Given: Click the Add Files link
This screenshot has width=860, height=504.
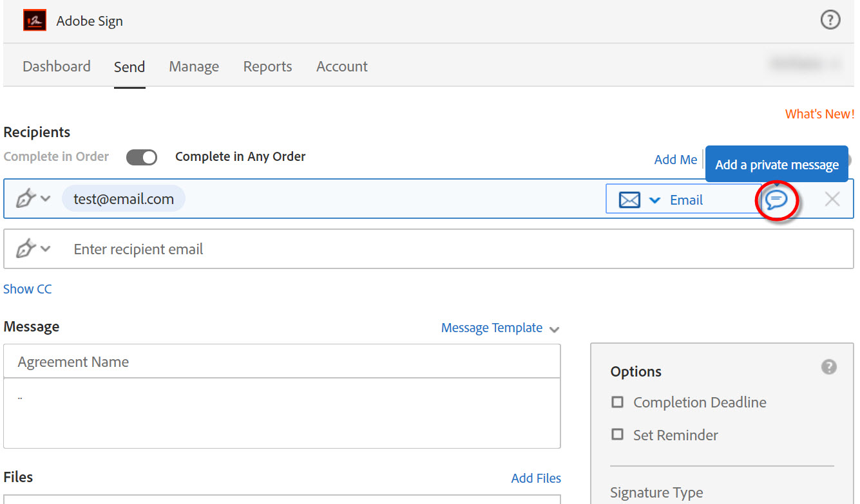Looking at the screenshot, I should tap(536, 478).
